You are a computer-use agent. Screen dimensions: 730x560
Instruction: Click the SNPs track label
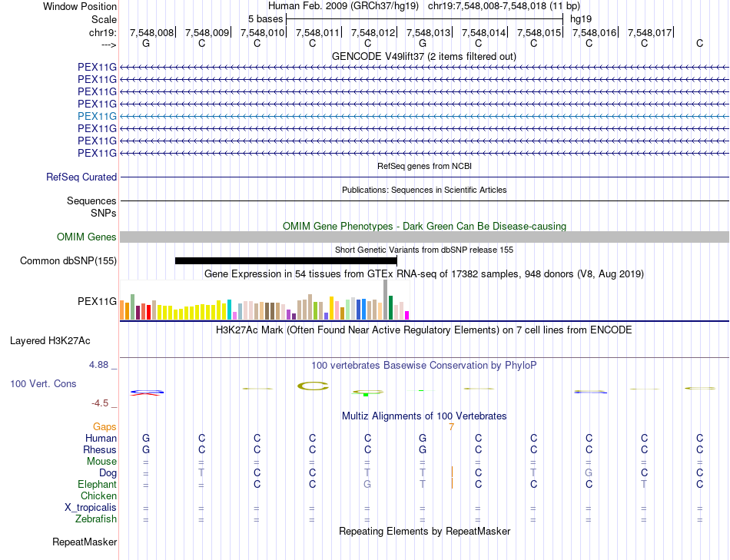click(x=104, y=214)
